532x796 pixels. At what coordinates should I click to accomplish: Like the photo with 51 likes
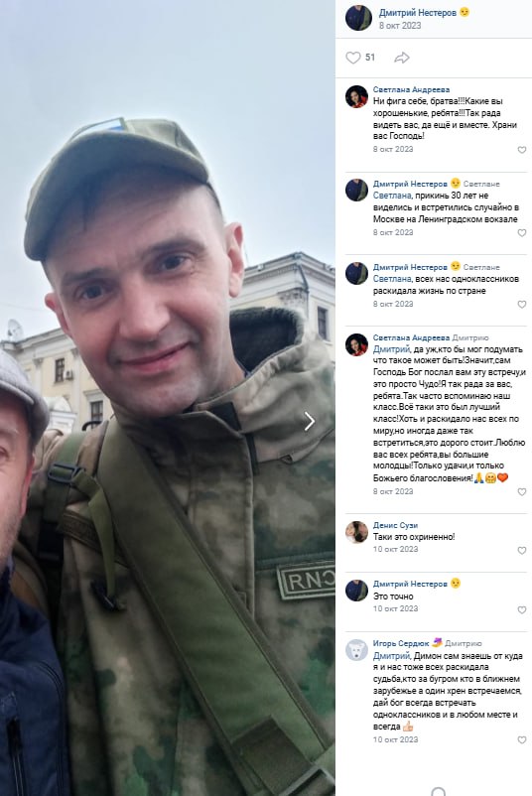[353, 58]
